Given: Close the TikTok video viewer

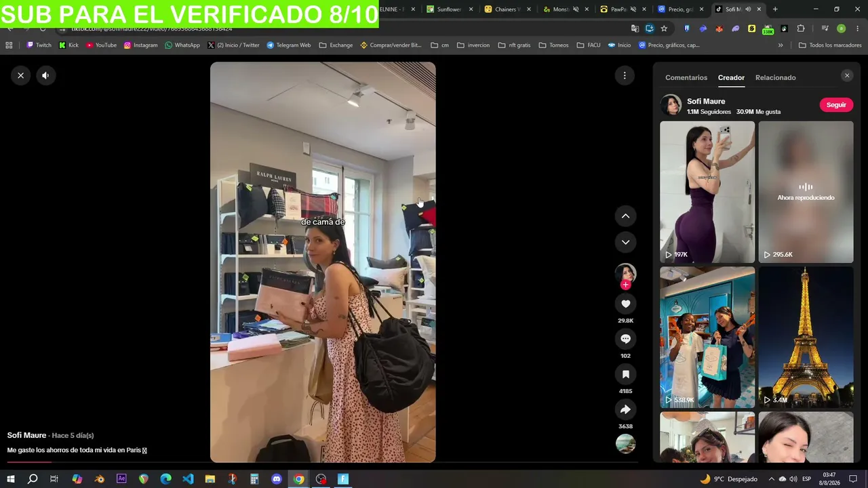Looking at the screenshot, I should tap(21, 75).
